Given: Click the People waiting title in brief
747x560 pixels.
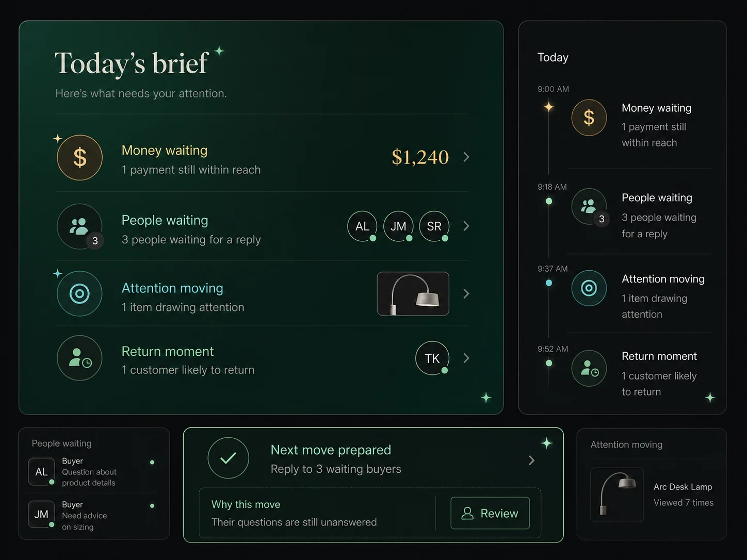Looking at the screenshot, I should tap(165, 220).
